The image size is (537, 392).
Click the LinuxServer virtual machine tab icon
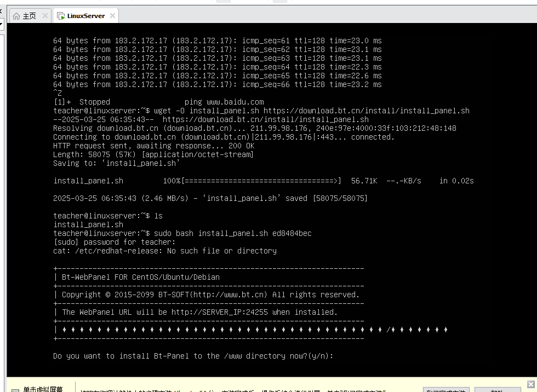(x=61, y=16)
